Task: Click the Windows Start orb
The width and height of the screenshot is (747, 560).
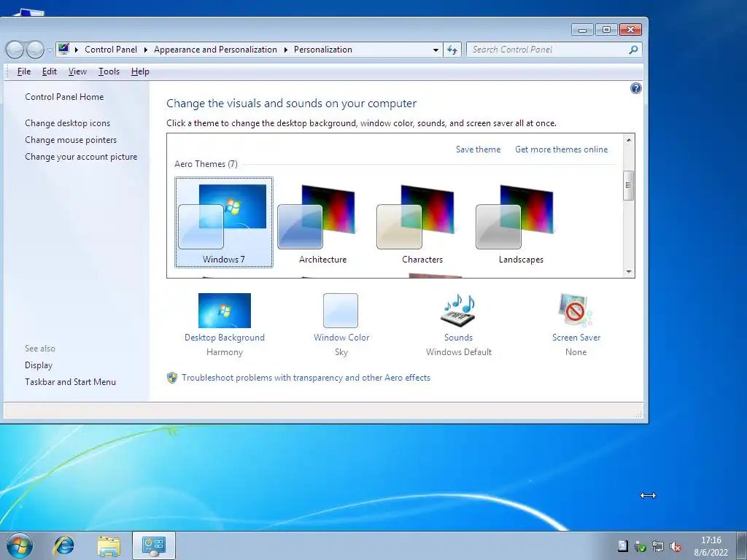Action: (x=20, y=545)
